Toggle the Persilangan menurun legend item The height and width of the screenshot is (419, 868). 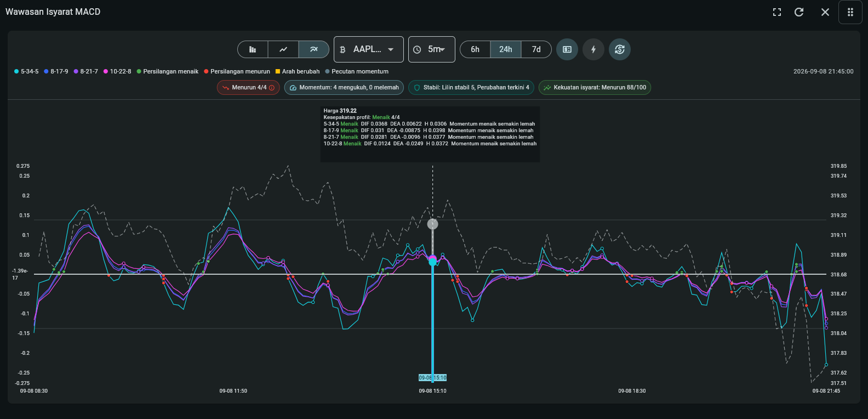[237, 71]
